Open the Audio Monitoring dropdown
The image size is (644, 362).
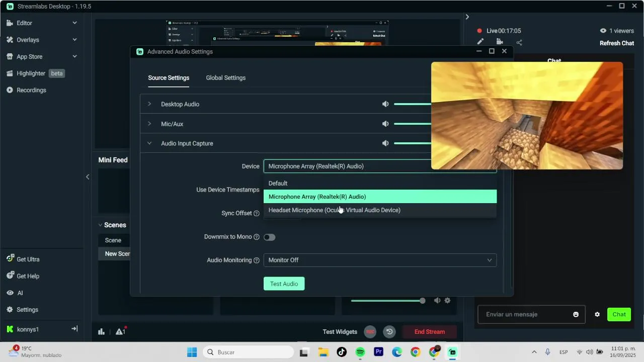pyautogui.click(x=380, y=260)
